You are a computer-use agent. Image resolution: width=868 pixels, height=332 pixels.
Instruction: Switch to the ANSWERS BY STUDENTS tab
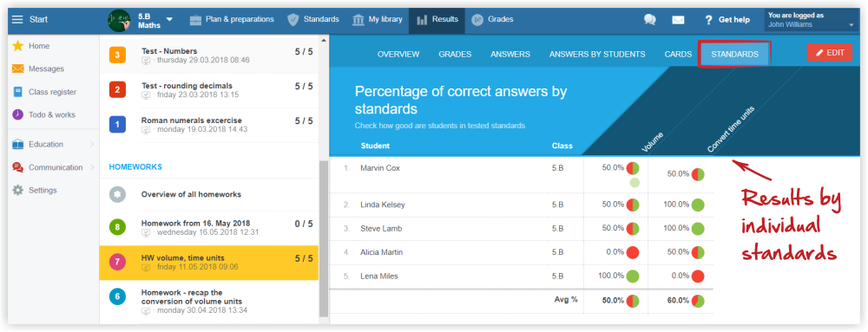point(597,54)
